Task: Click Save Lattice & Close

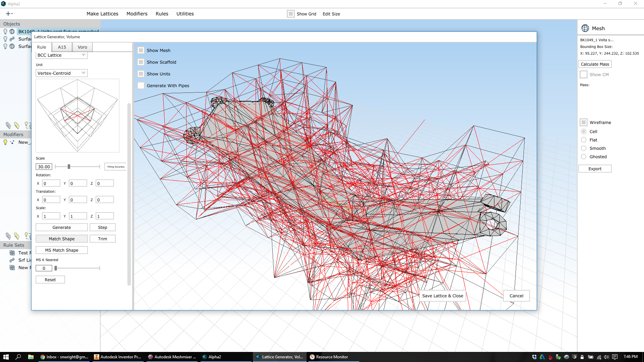Action: point(442,296)
